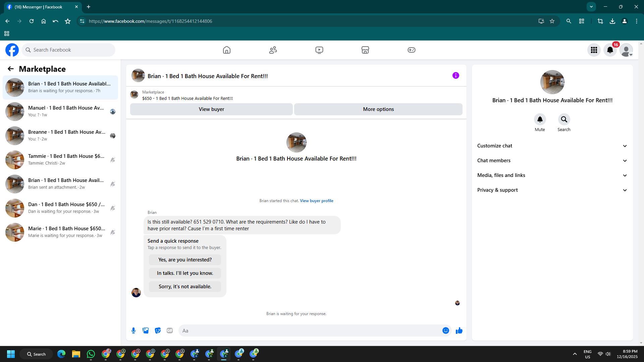
Task: Search in conversation using magnifier button
Action: pos(564,119)
